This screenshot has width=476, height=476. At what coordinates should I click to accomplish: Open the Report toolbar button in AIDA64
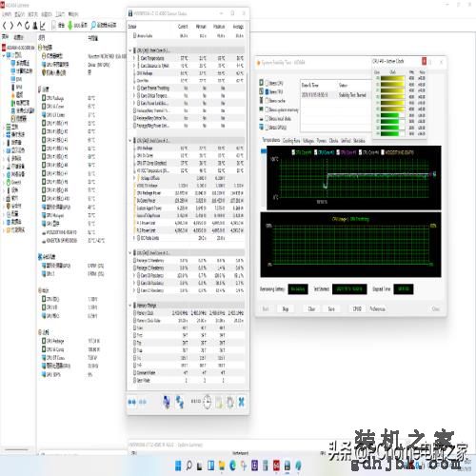click(x=58, y=25)
